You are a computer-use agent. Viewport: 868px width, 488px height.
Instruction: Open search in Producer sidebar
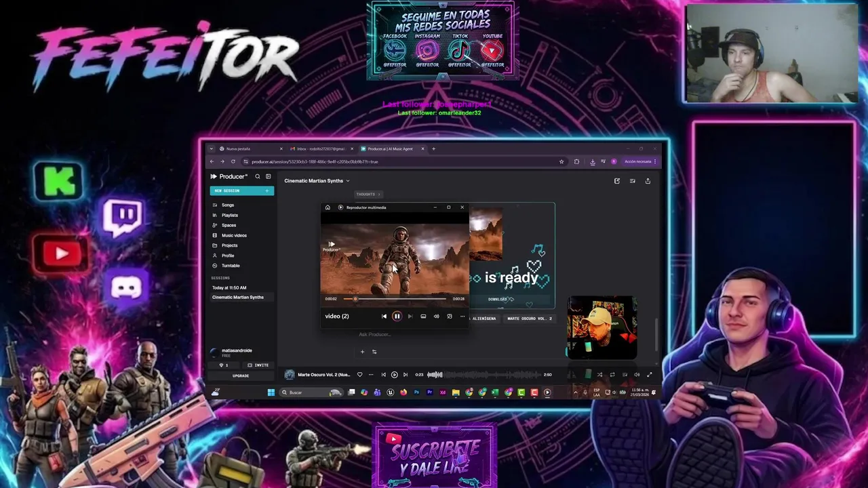point(258,176)
